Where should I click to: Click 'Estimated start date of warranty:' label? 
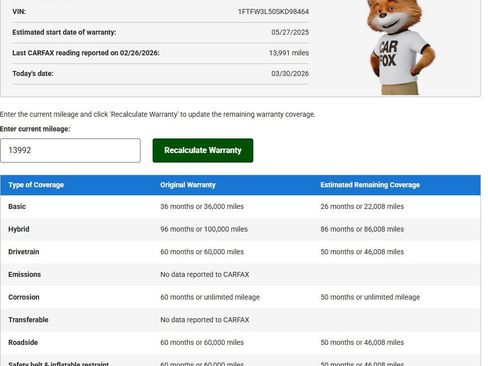click(64, 32)
